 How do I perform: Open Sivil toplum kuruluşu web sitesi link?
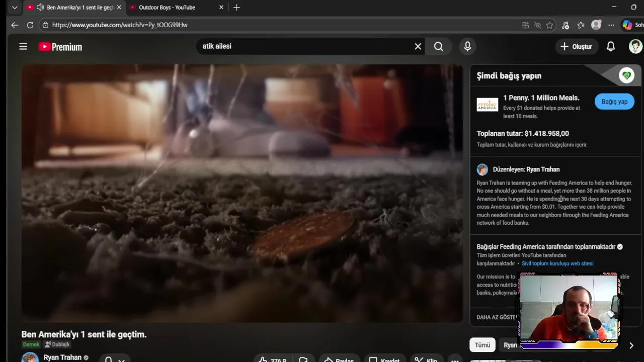point(557,263)
